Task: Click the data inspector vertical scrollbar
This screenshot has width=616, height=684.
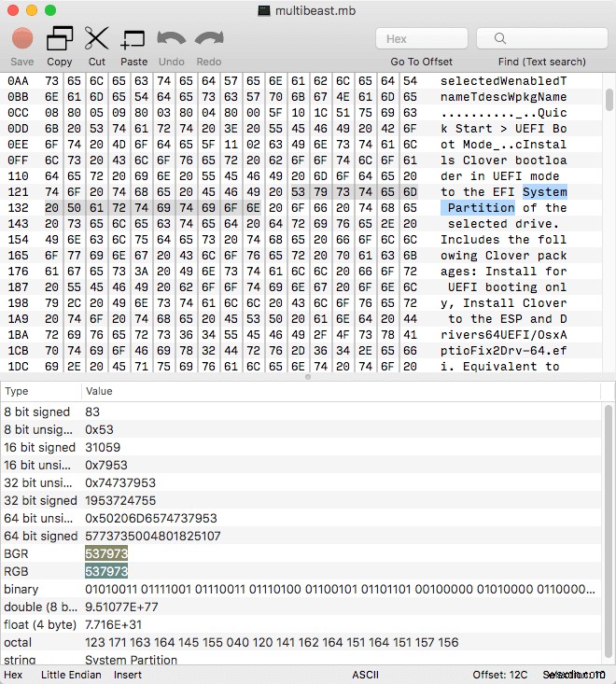Action: [609, 530]
